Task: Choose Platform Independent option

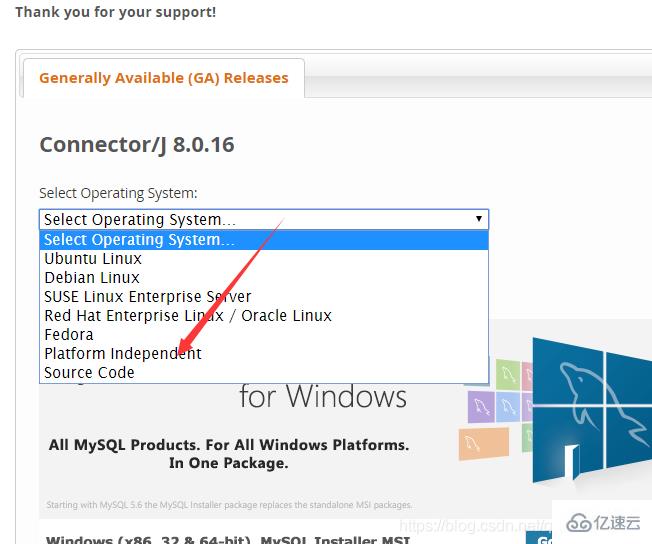Action: [x=264, y=354]
